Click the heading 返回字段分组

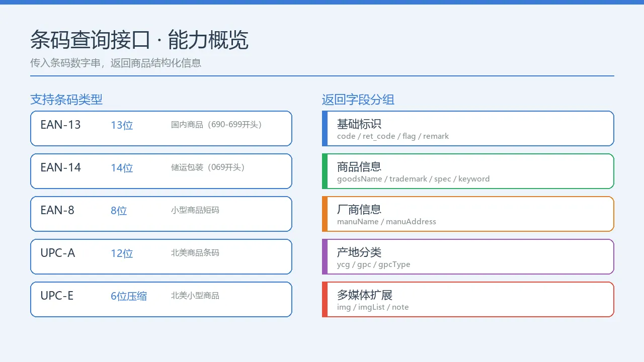(358, 100)
